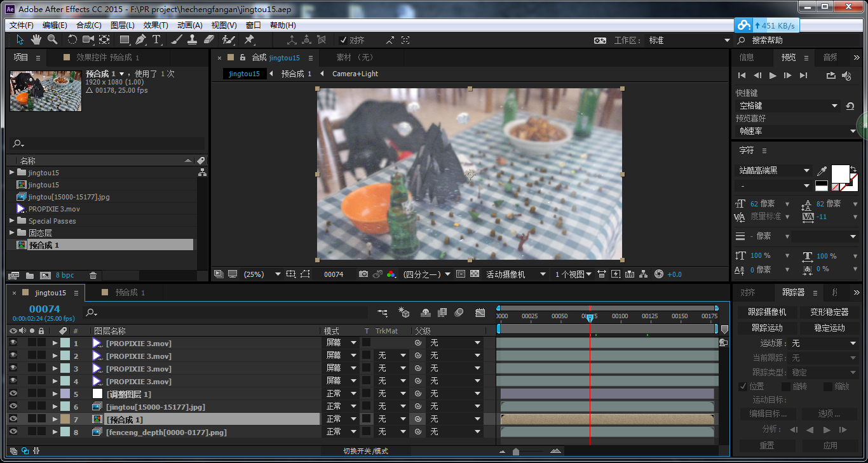Image resolution: width=868 pixels, height=463 pixels.
Task: Select the Hand tool in toolbar
Action: click(36, 40)
